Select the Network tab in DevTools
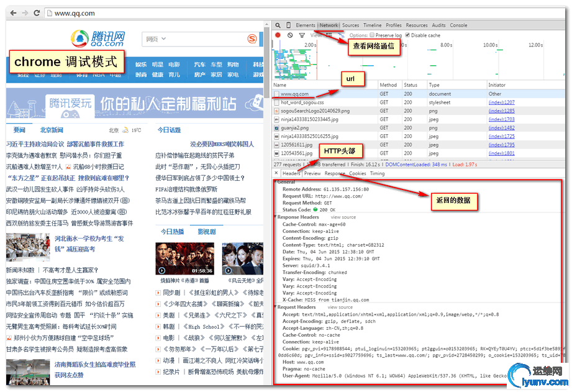 [x=329, y=25]
